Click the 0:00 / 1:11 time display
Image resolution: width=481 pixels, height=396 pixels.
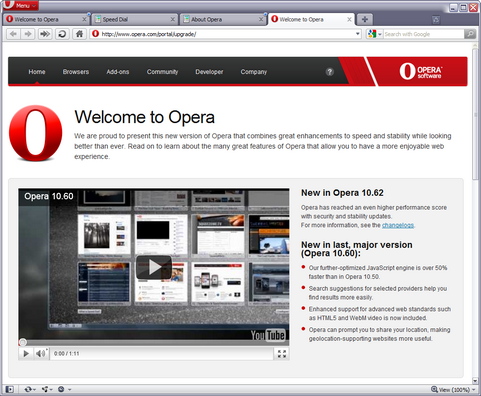click(x=66, y=353)
